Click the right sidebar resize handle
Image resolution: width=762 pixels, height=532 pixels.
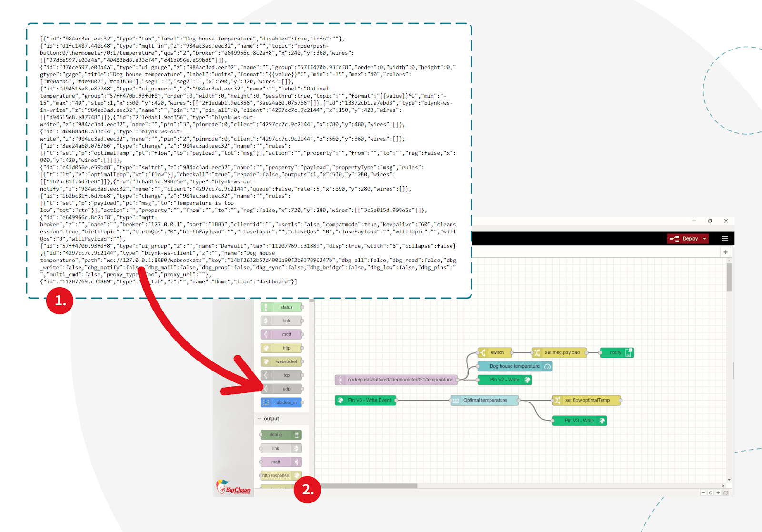click(x=733, y=370)
